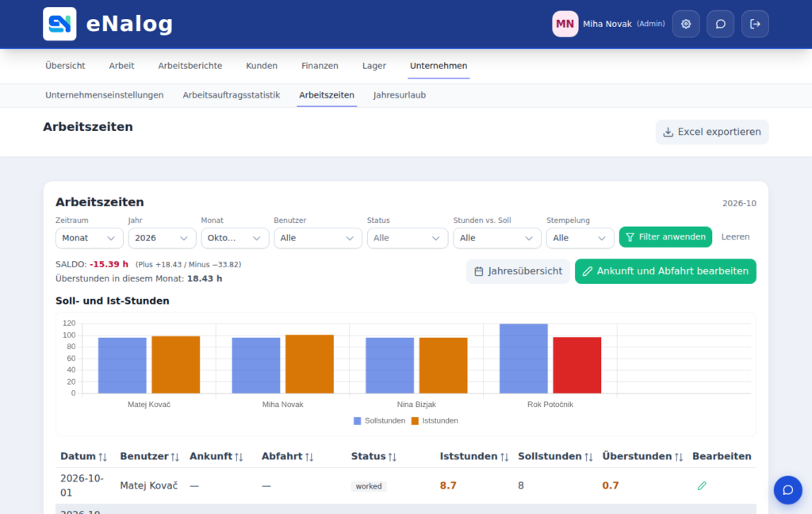Open the Finanzen menu item

[x=320, y=66]
